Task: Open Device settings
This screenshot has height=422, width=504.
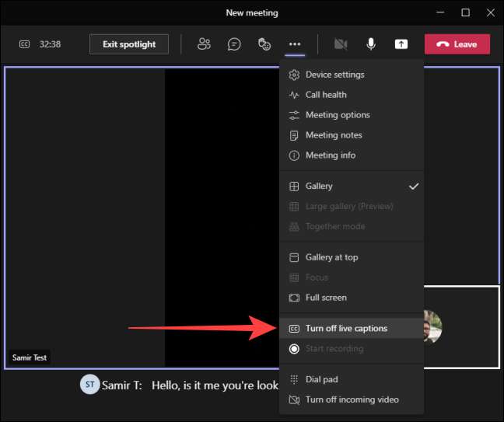Action: [334, 75]
